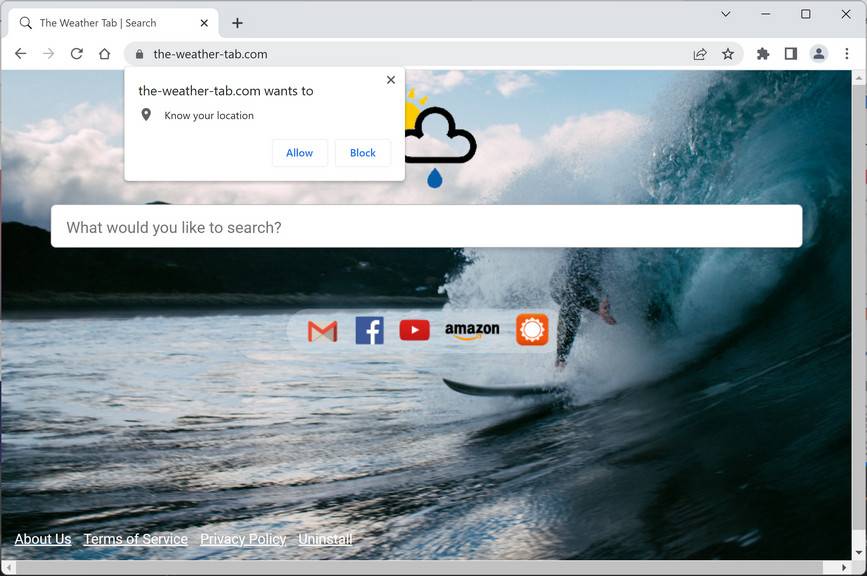
Task: Open the browser Extensions puzzle icon
Action: [x=763, y=53]
